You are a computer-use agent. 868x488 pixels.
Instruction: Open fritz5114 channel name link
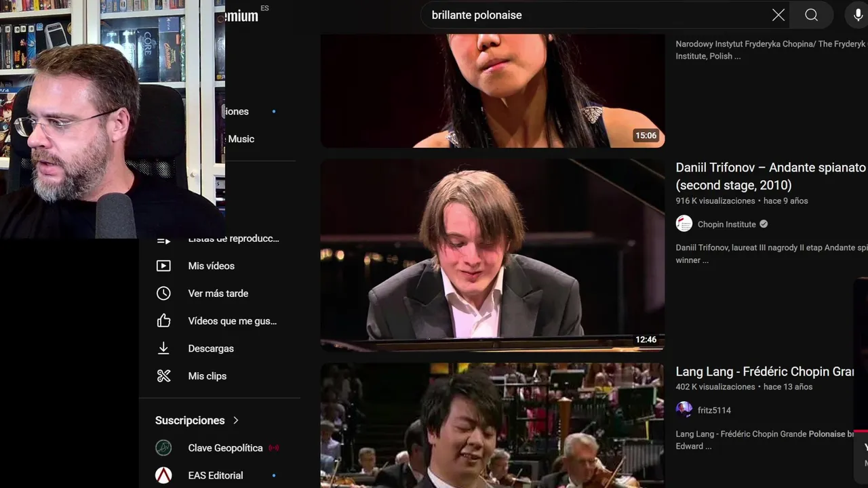click(714, 410)
